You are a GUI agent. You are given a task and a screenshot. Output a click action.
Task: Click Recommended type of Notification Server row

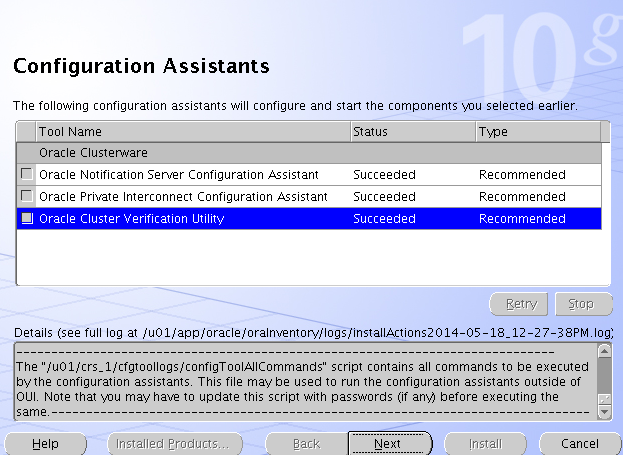click(522, 174)
